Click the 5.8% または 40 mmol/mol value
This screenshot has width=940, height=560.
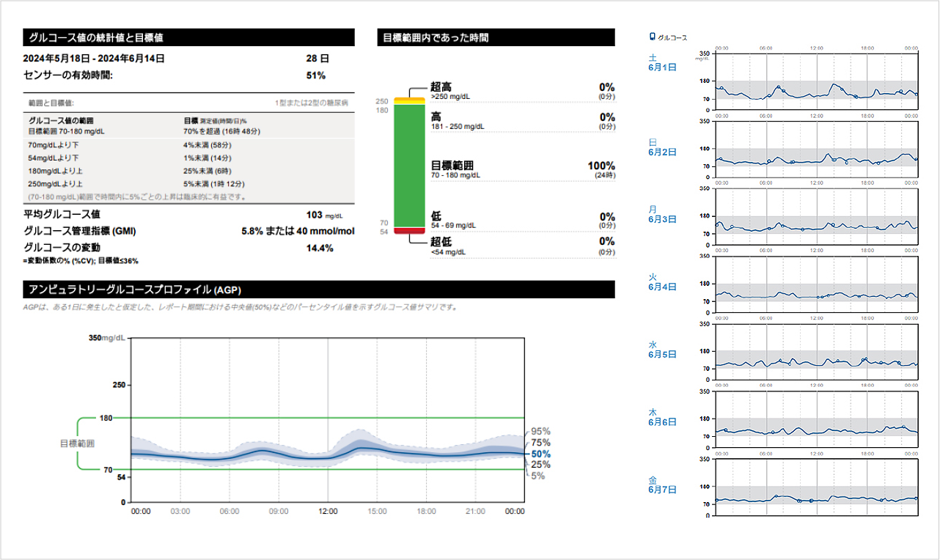[298, 231]
